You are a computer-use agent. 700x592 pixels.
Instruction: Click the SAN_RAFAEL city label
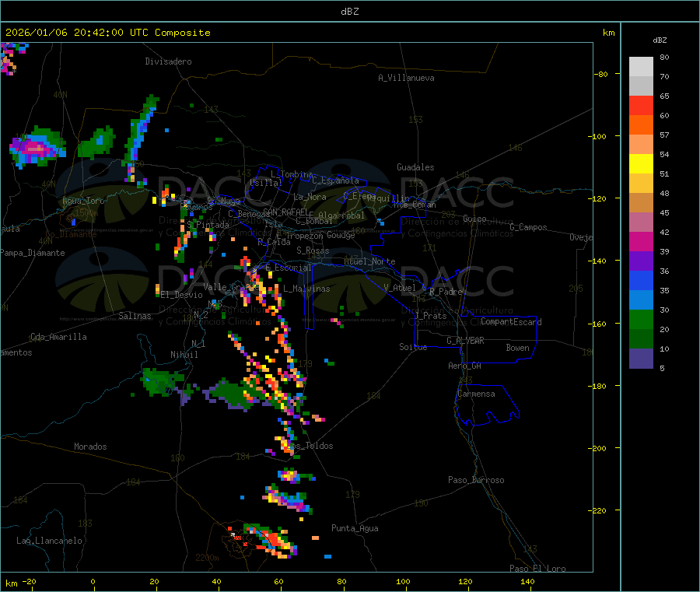[285, 212]
